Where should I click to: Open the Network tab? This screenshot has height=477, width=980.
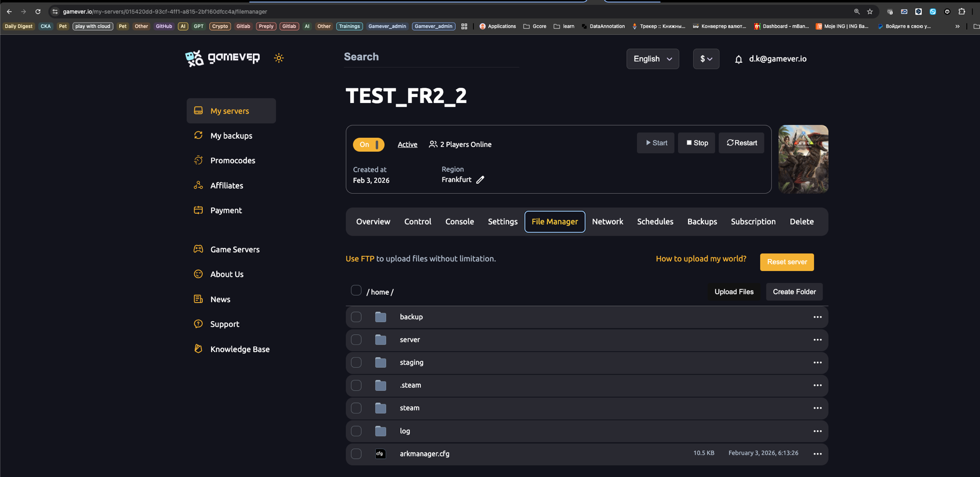[608, 222]
